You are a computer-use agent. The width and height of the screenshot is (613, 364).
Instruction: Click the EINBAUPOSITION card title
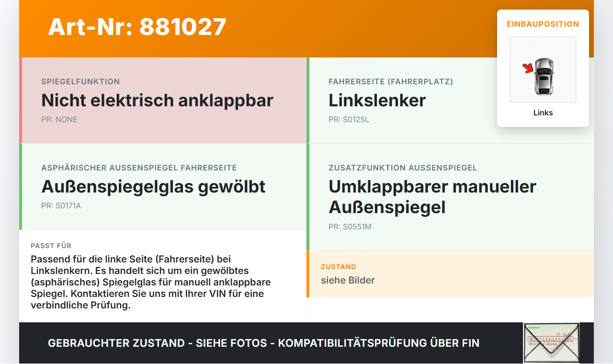tap(543, 24)
